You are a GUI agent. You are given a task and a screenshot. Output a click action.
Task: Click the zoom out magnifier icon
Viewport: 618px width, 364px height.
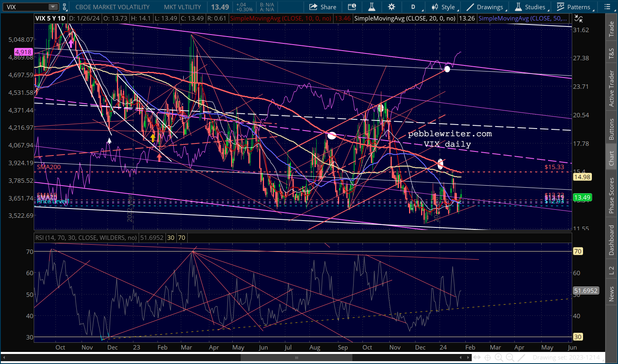coord(510,357)
